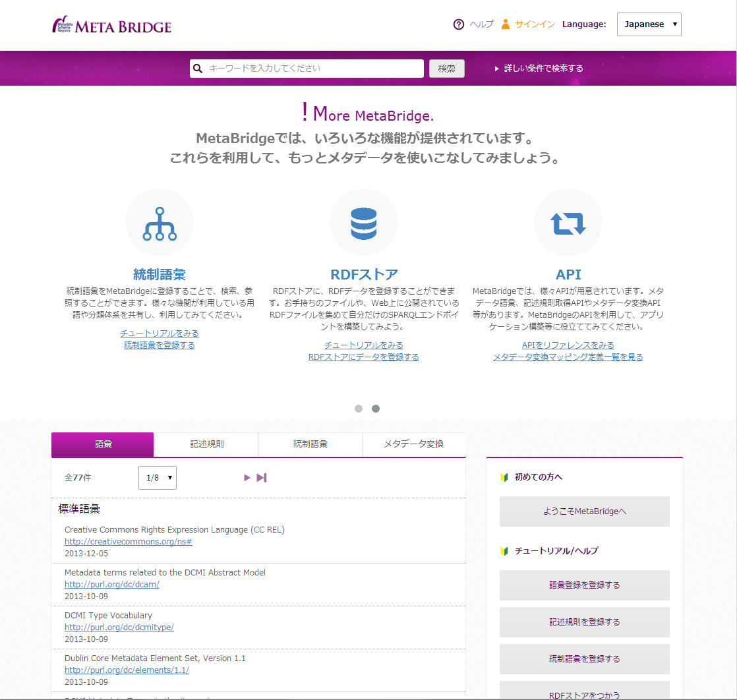Open the 統制語彙を登録する link under 統制語彙 description

160,345
